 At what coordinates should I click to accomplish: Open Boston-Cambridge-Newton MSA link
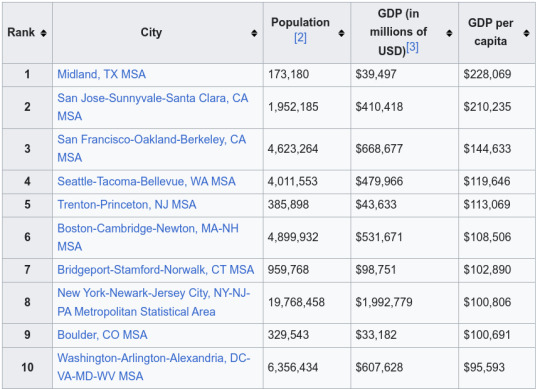pos(148,237)
